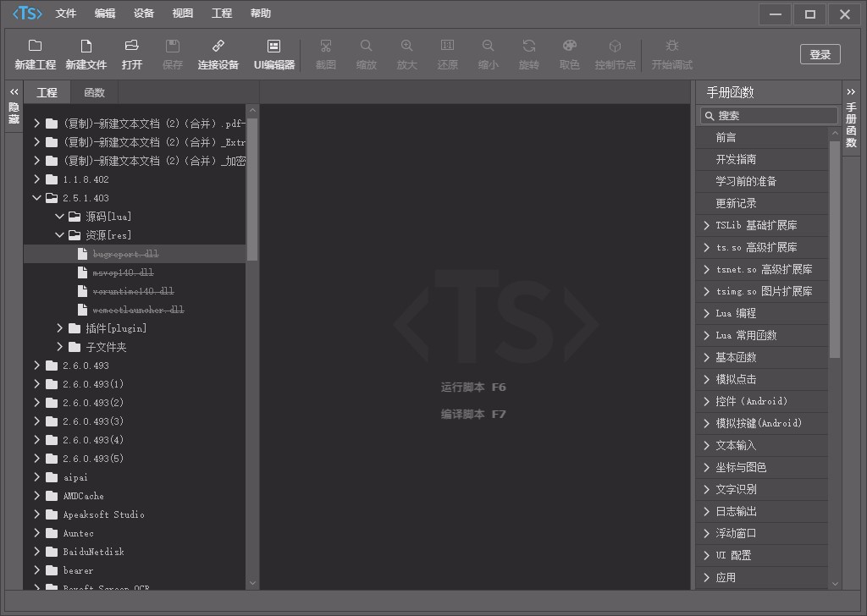Select the 截图 screenshot tool

tap(325, 54)
